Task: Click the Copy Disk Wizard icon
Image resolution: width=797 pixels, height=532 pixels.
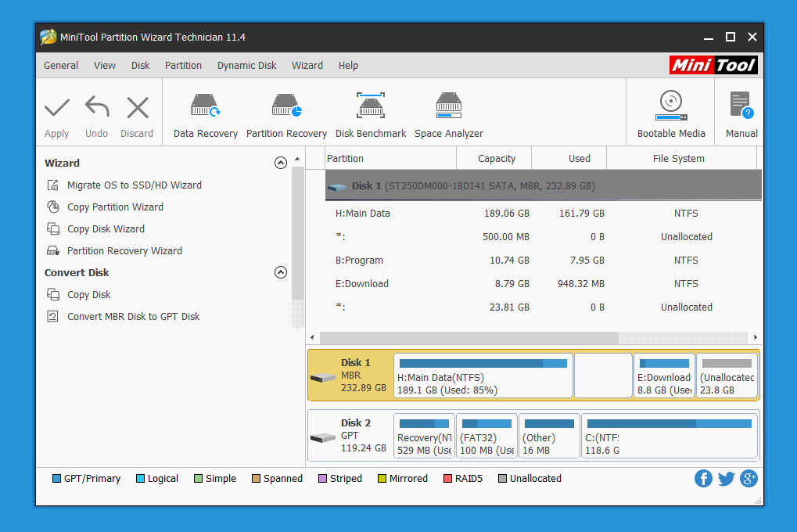Action: pos(53,228)
